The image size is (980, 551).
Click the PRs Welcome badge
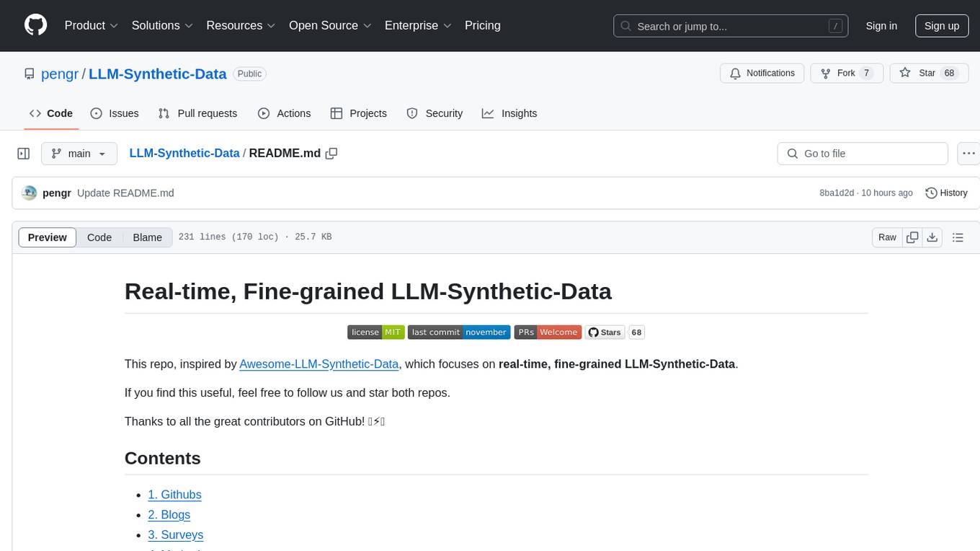click(x=548, y=332)
